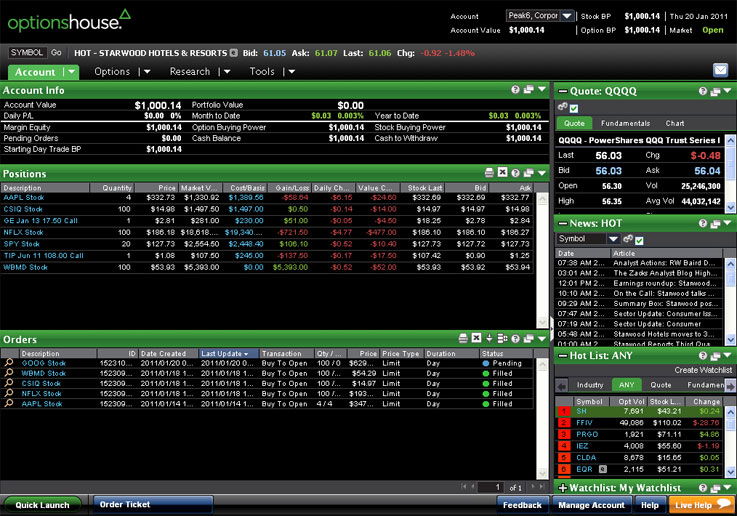737x516 pixels.
Task: Pop out the Positions panel
Action: point(528,173)
